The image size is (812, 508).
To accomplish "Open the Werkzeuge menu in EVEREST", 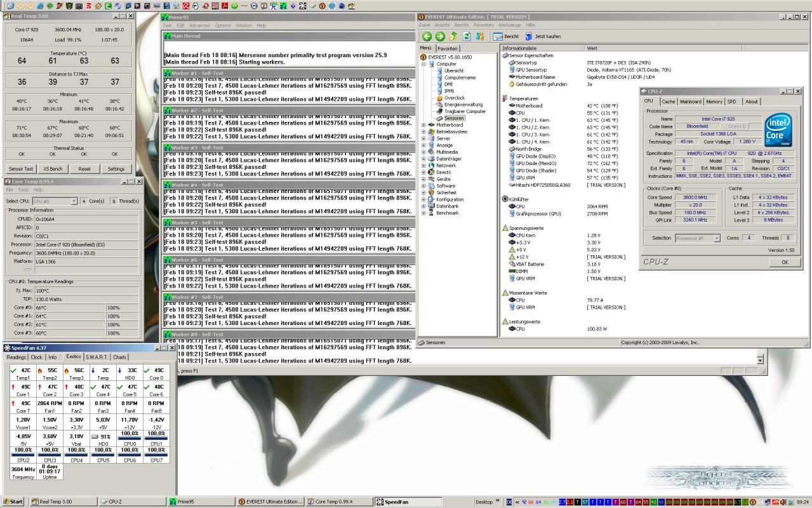I will tap(511, 25).
